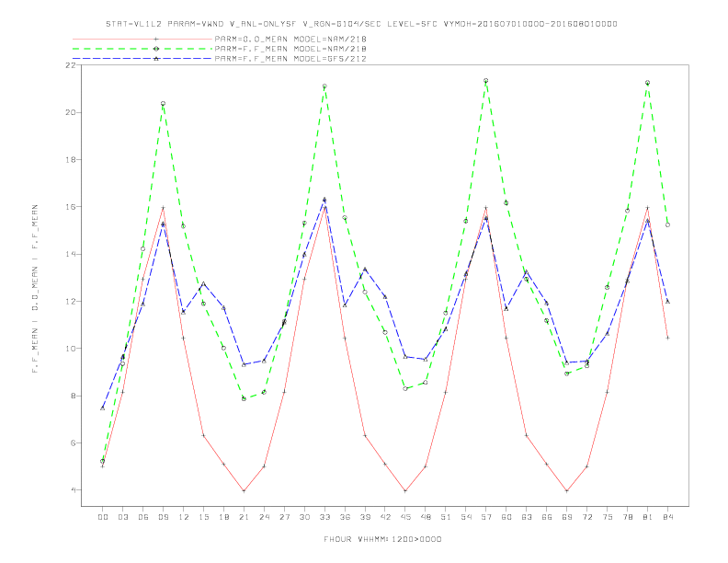Click y-axis tick label 6
This screenshot has width=728, height=563.
coord(74,442)
